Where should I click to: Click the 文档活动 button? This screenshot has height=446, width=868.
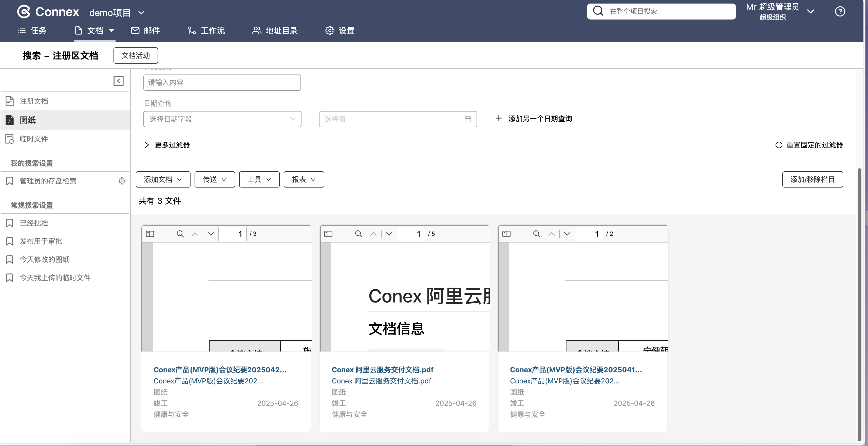pos(136,56)
